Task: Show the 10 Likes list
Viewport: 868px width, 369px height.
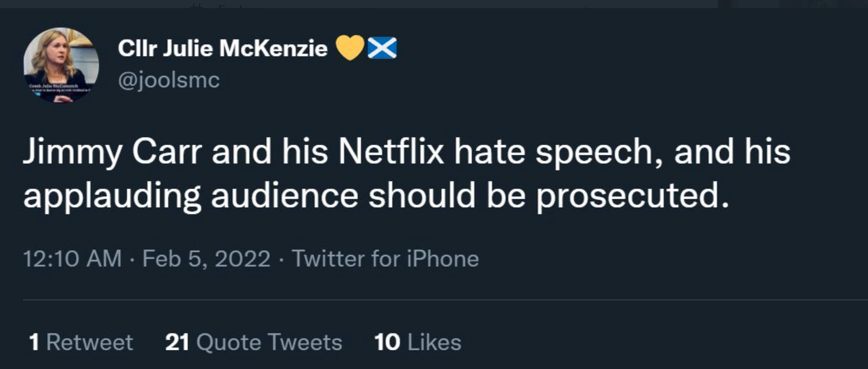Action: pos(417,342)
